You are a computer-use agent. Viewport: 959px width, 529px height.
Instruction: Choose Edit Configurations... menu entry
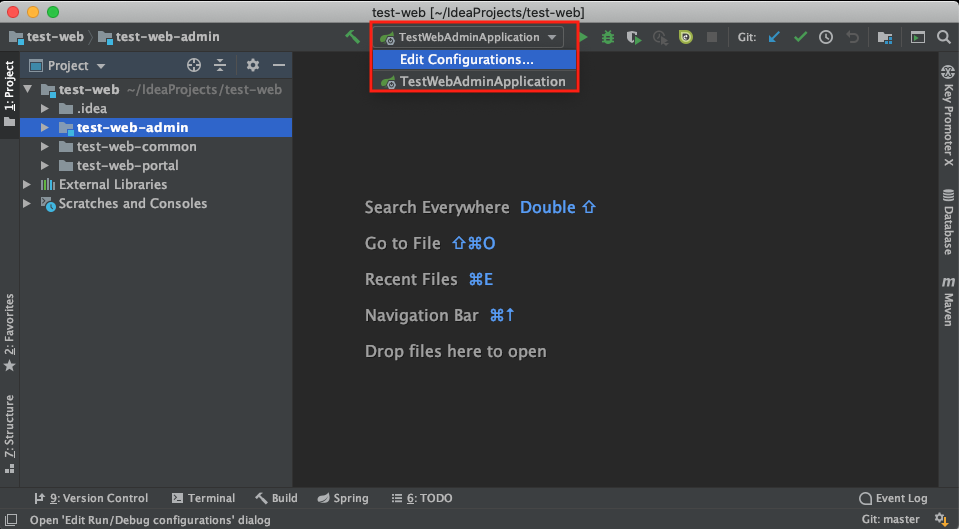(474, 59)
